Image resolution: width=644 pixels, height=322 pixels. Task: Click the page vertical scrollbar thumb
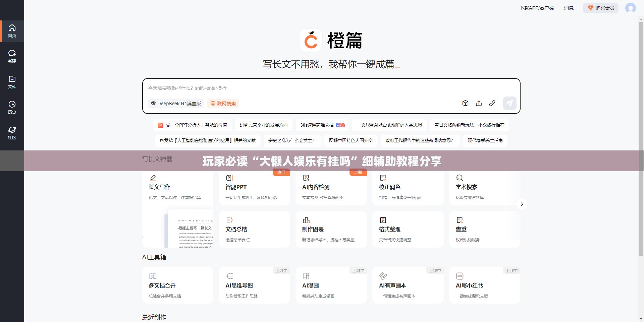(x=641, y=139)
